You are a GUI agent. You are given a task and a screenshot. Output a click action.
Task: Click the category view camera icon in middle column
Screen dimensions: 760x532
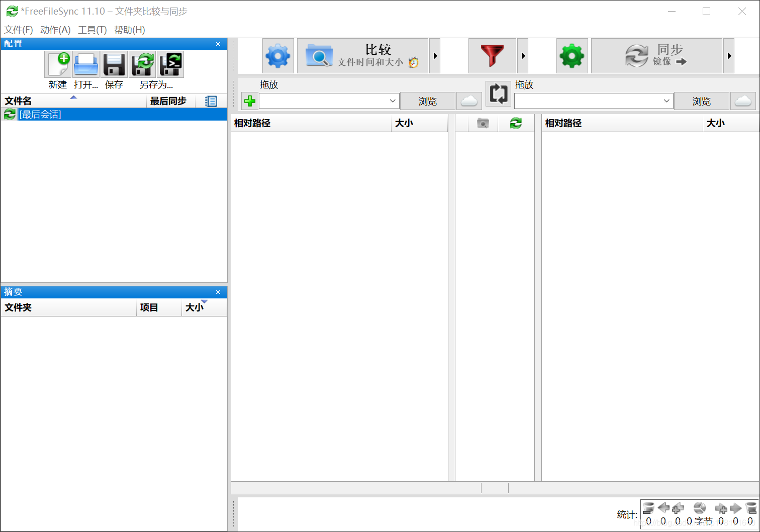click(x=483, y=123)
